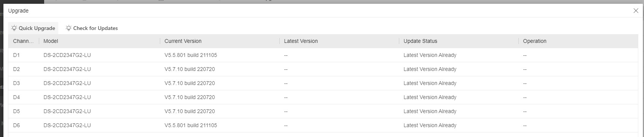Screen dimensions: 644x137
Task: Click D5 row's V5.7.10 build 220720 version
Action: (190, 111)
